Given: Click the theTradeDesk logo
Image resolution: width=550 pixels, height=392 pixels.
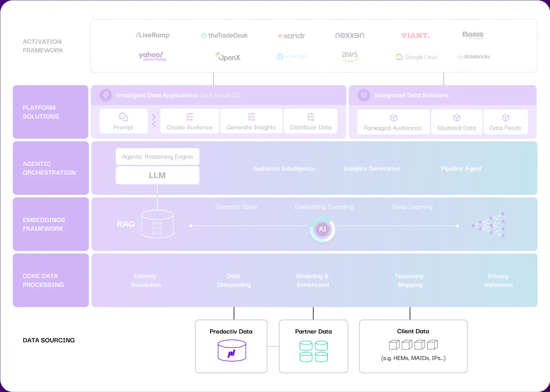Looking at the screenshot, I should click(225, 36).
